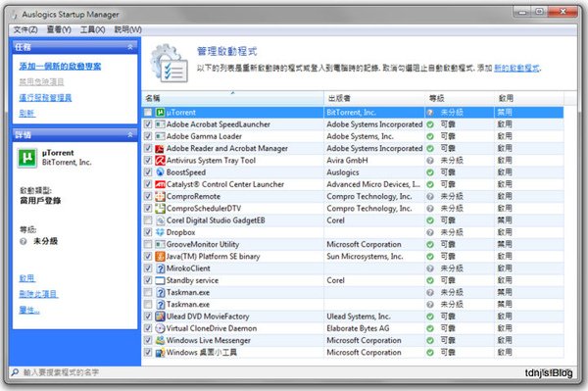Uncheck the Adobe Gamma Loader checkbox
This screenshot has height=391, width=588.
(x=148, y=136)
